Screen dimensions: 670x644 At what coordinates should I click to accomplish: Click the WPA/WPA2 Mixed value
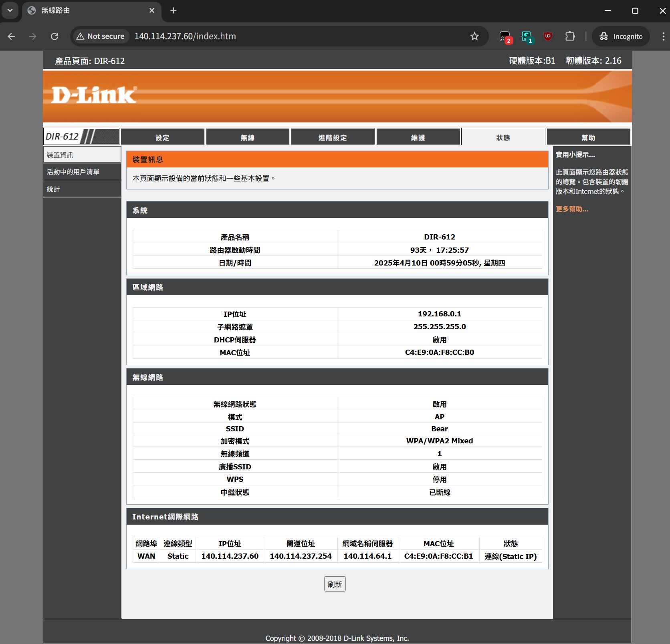(x=439, y=441)
